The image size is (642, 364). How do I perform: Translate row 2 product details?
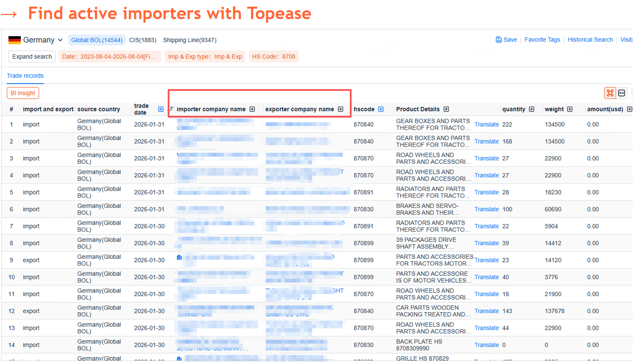point(486,142)
